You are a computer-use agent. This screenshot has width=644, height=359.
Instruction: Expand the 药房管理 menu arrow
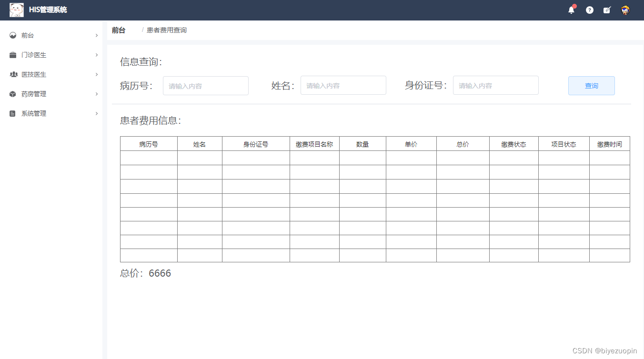tap(97, 94)
